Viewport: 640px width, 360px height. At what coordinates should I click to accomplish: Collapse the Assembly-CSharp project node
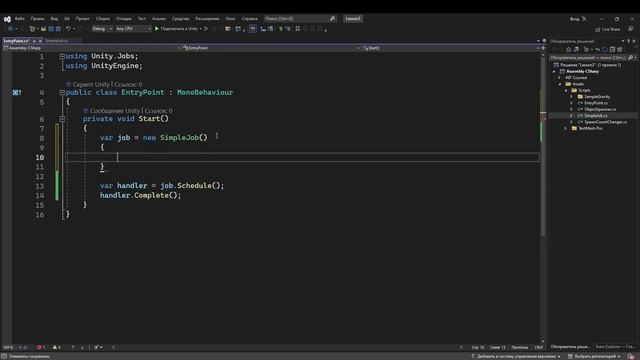click(554, 71)
